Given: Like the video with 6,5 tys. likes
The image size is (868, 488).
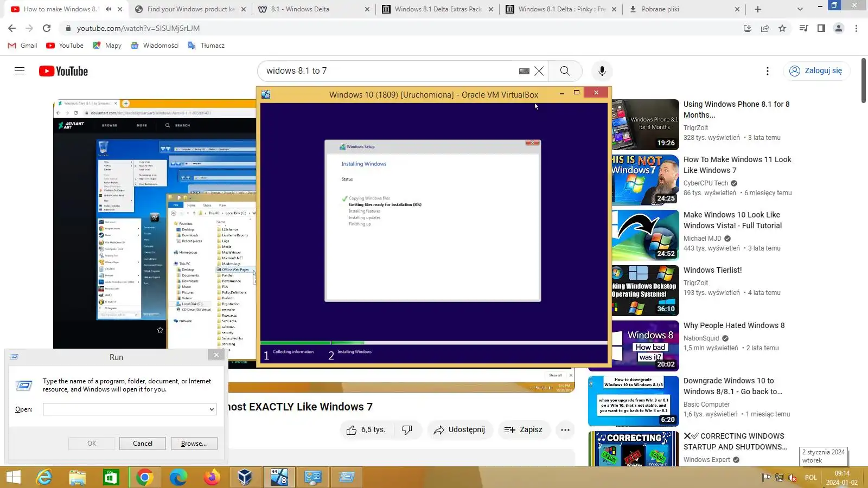Looking at the screenshot, I should 366,430.
